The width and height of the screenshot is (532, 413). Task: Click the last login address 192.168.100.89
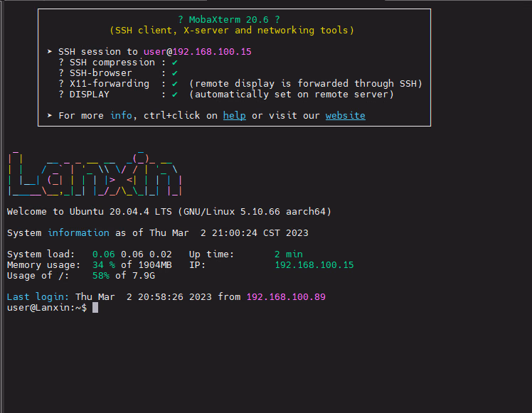pyautogui.click(x=286, y=297)
